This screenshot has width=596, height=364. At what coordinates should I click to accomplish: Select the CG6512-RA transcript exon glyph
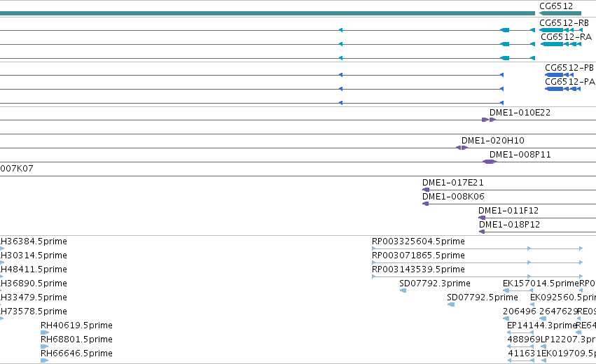tap(561, 44)
